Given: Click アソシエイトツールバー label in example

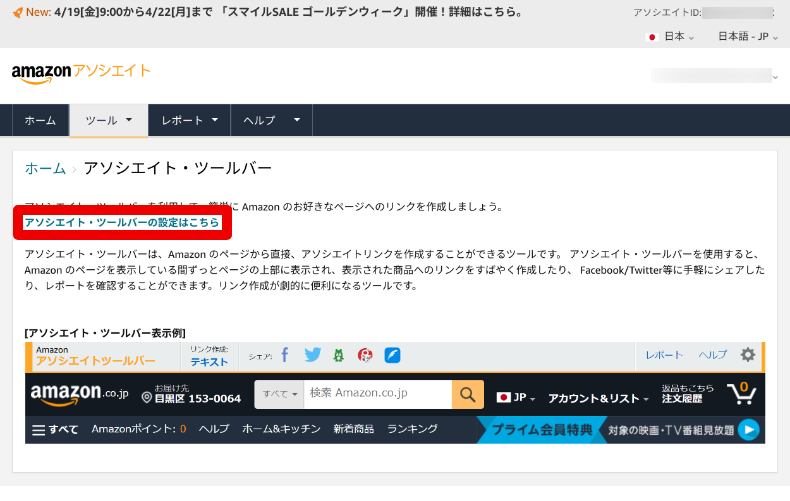Looking at the screenshot, I should (96, 361).
